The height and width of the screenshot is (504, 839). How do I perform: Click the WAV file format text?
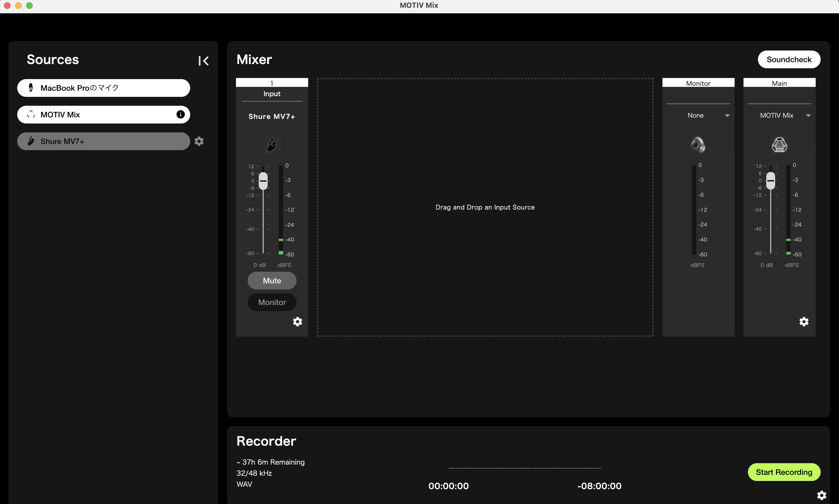(x=244, y=484)
